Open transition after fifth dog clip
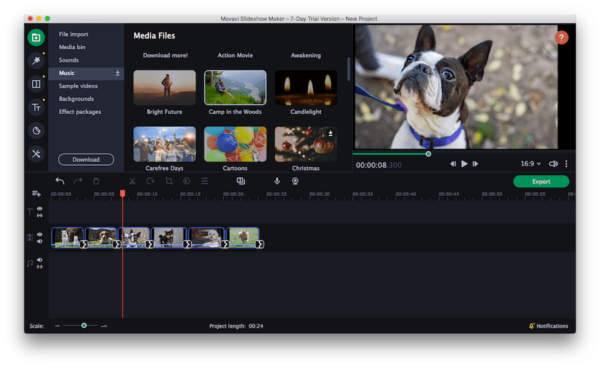 [x=225, y=244]
